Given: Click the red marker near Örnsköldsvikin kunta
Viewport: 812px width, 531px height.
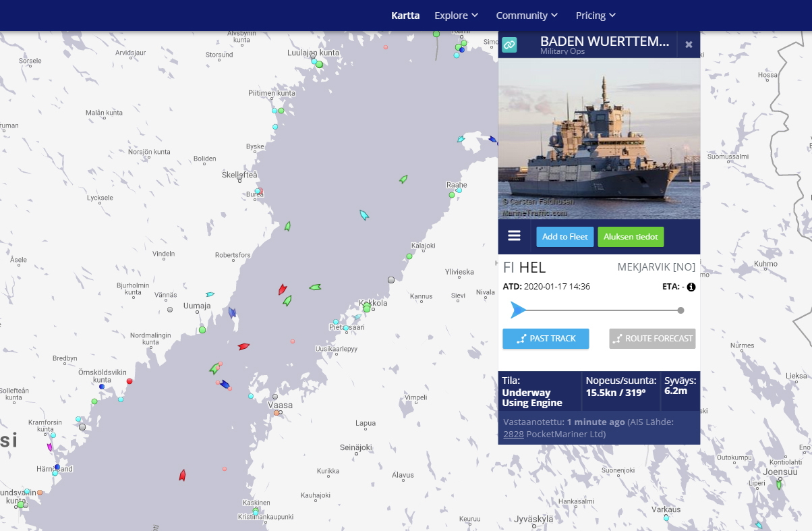Looking at the screenshot, I should 129,381.
